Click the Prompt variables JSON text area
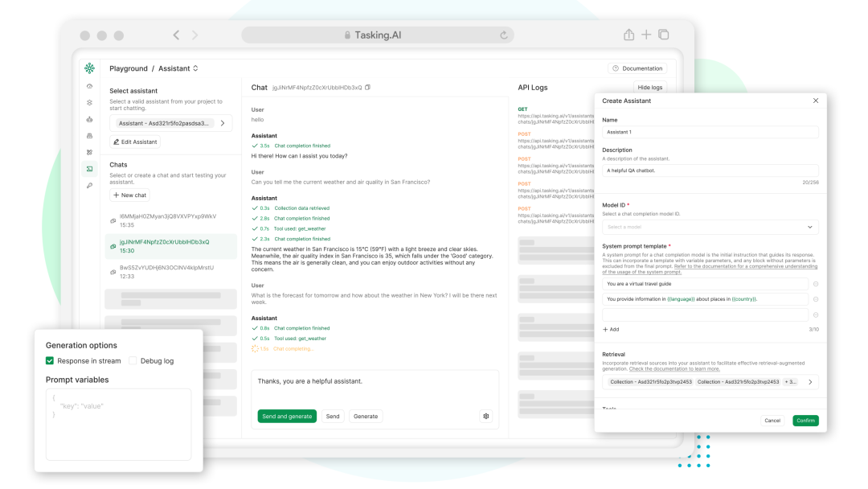This screenshot has height=489, width=868. [x=118, y=424]
